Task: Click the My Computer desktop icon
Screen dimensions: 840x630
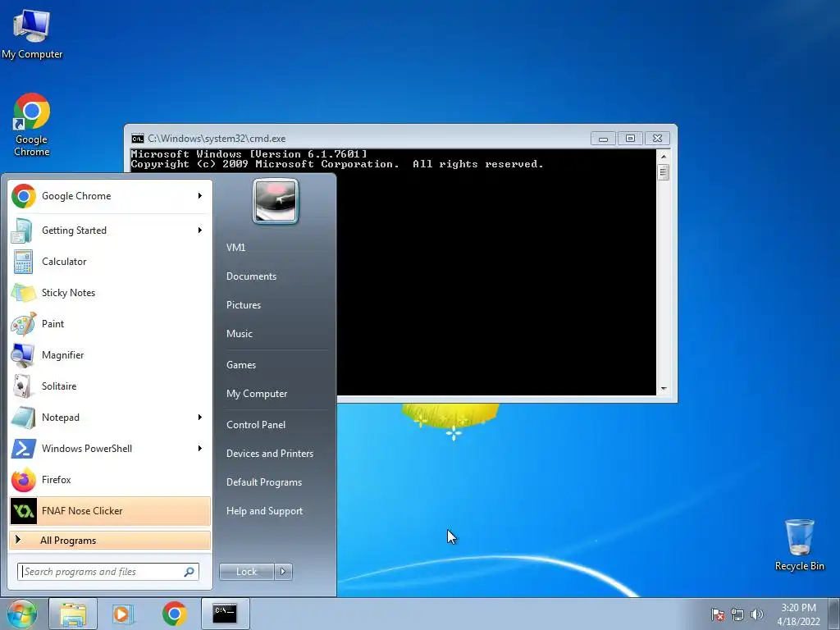Action: pyautogui.click(x=32, y=34)
